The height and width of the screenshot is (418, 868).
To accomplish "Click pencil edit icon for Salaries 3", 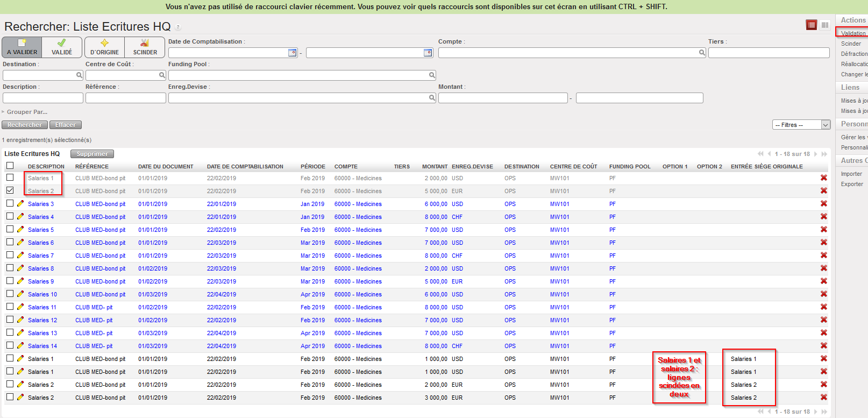I will 20,204.
